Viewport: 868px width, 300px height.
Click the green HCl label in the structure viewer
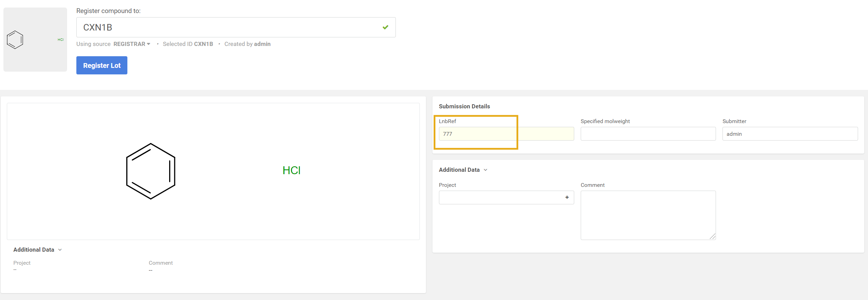click(x=291, y=170)
